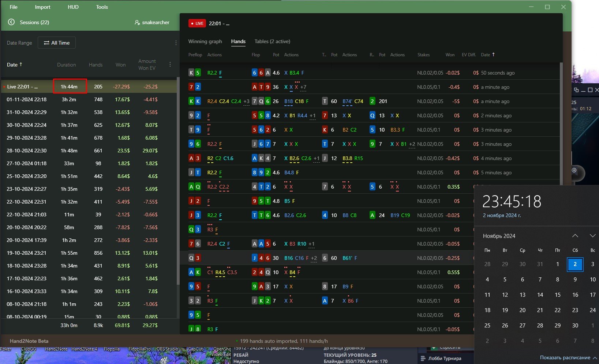Open column options dots near Amount Won EV
Viewport: 599px width, 364px height.
click(170, 64)
